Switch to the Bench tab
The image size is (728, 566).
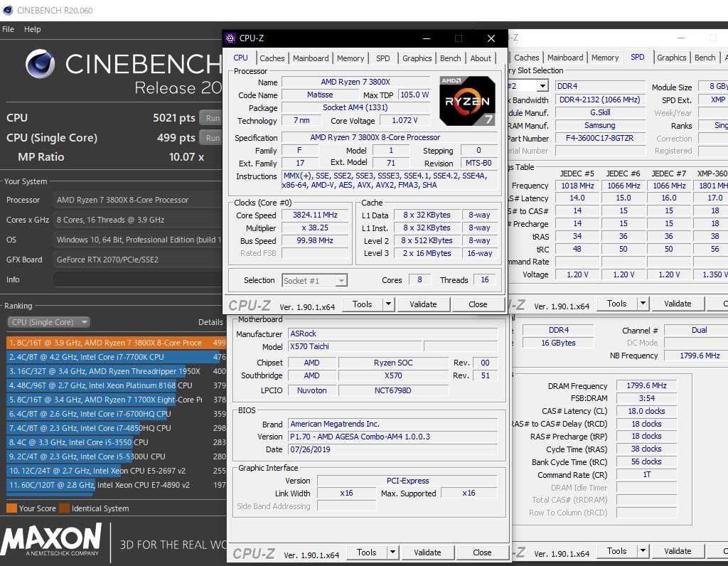click(450, 58)
